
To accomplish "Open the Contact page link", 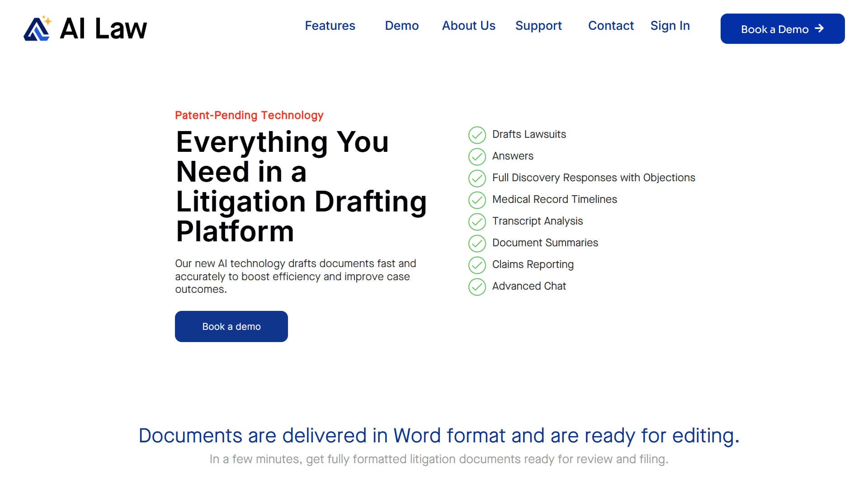I will click(x=611, y=26).
